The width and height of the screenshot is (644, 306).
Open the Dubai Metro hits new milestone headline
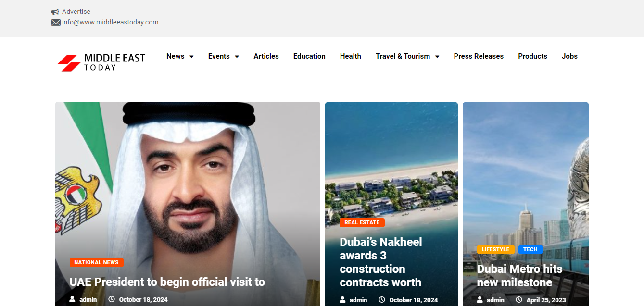tap(519, 275)
